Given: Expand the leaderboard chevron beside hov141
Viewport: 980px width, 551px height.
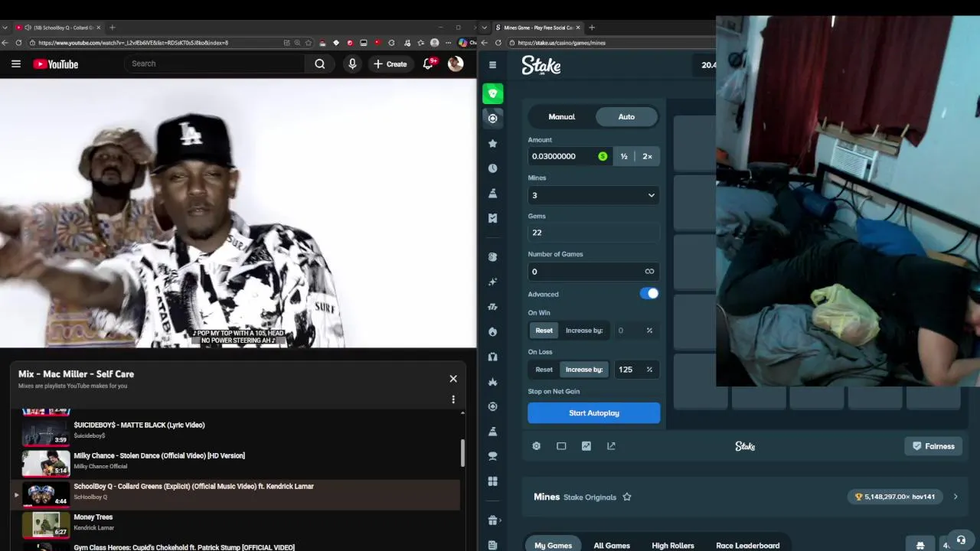Looking at the screenshot, I should coord(955,497).
